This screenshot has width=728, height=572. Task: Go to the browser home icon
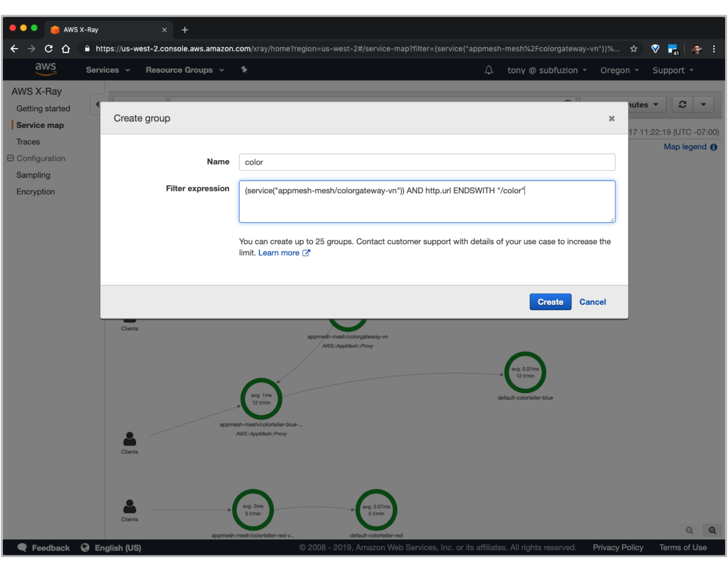[x=66, y=49]
